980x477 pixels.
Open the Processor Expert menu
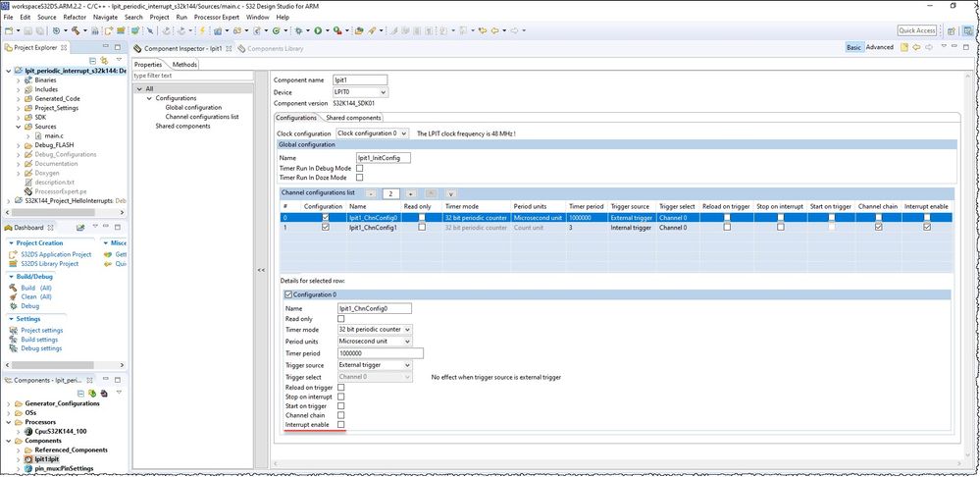click(216, 17)
